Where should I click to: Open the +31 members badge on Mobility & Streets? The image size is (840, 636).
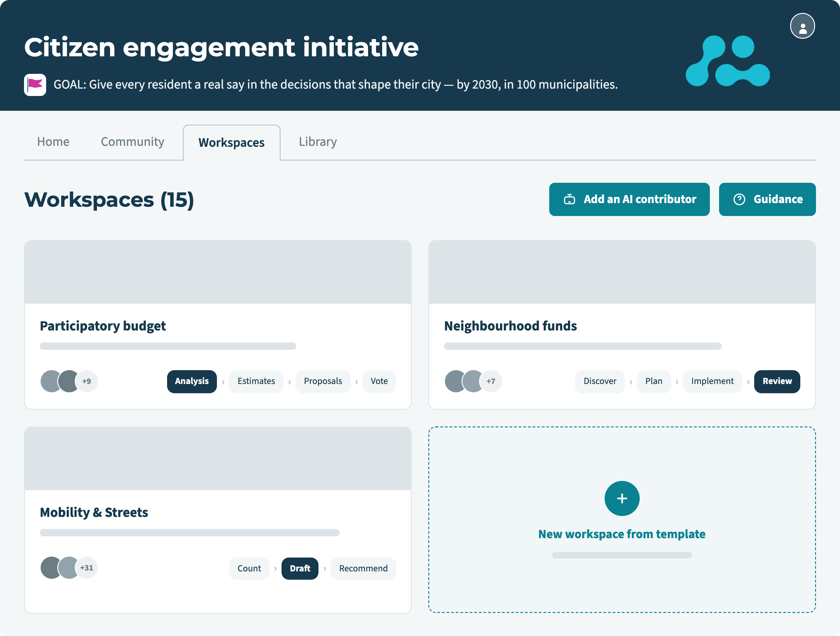[x=86, y=568]
